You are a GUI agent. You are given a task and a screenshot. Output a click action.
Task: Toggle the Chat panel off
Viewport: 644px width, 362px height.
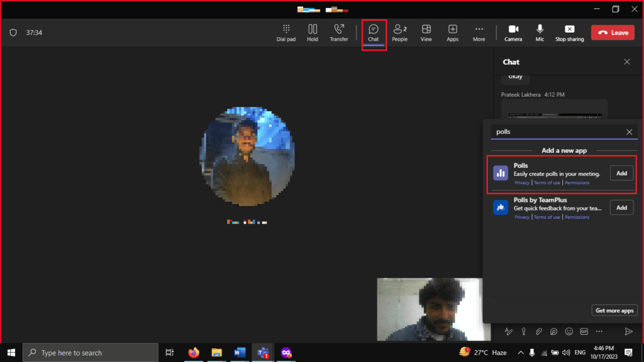coord(374,32)
